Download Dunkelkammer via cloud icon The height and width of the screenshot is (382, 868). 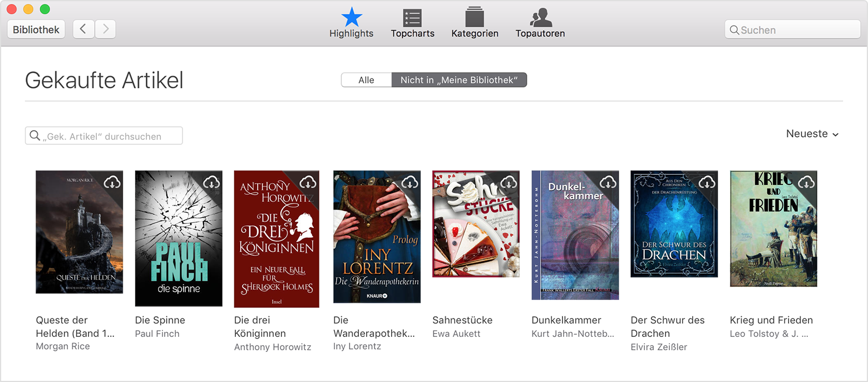(608, 182)
